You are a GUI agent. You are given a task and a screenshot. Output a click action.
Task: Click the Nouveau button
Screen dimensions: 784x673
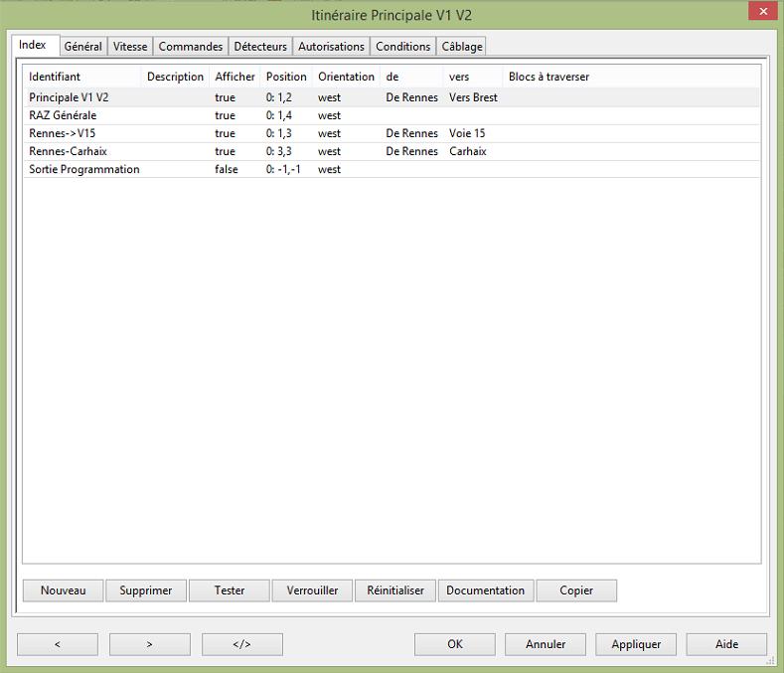(63, 590)
